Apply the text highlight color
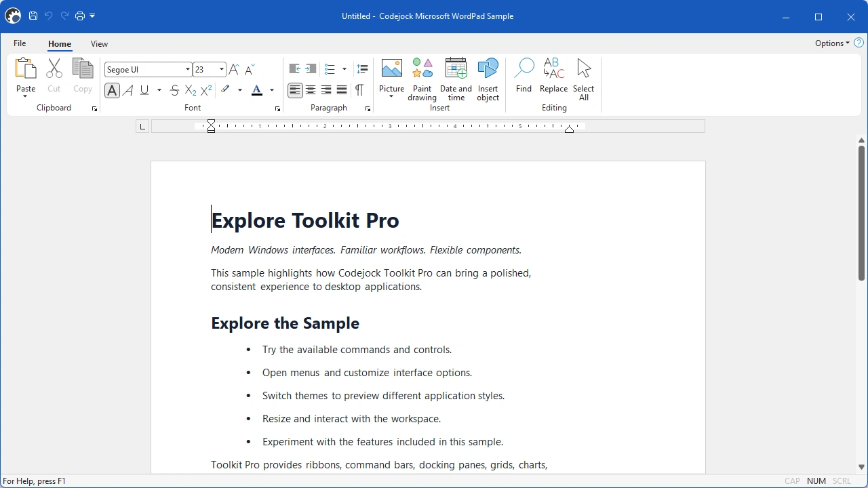This screenshot has width=868, height=488. [x=226, y=90]
